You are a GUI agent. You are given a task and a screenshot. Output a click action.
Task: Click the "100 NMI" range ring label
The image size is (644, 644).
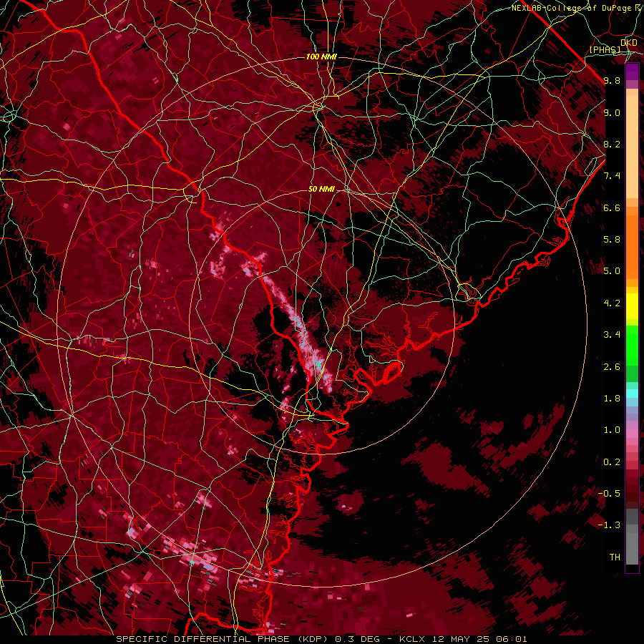coord(321,57)
